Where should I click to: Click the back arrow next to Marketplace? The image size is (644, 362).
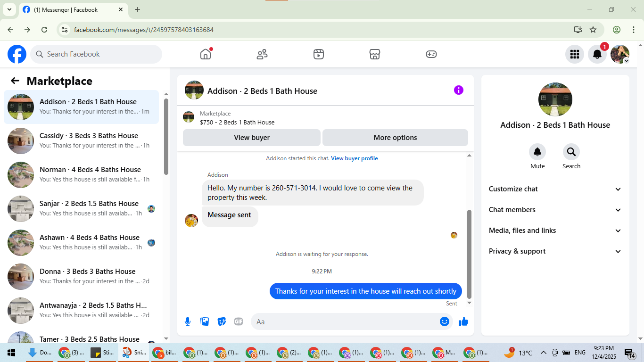tap(15, 81)
